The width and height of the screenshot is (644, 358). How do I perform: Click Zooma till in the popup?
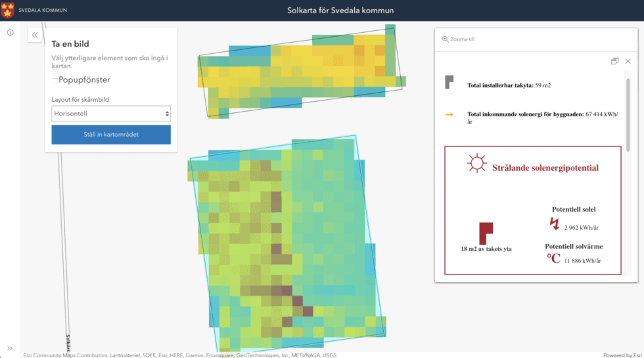(462, 39)
